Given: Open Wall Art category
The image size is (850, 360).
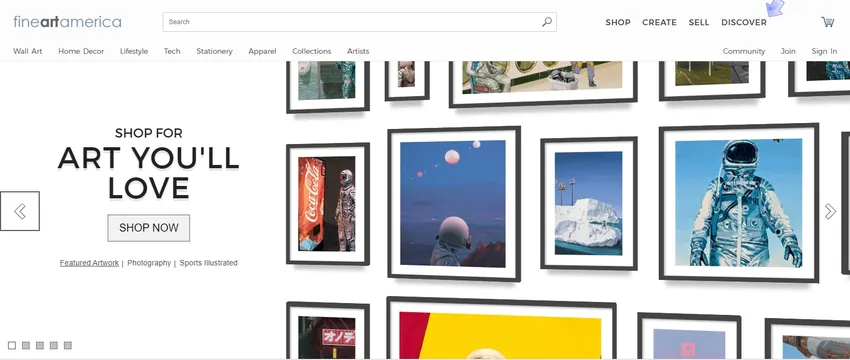Looking at the screenshot, I should [28, 51].
